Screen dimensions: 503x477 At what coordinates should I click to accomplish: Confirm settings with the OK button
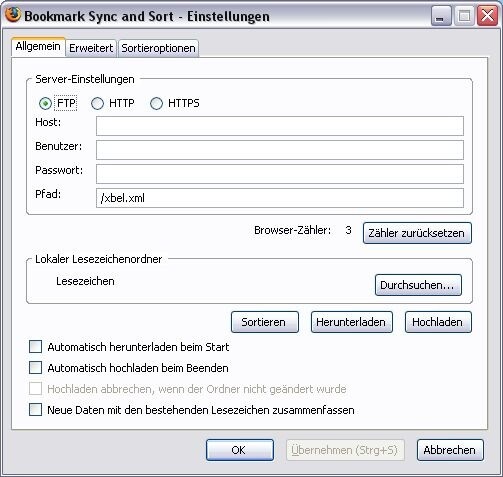click(x=240, y=450)
